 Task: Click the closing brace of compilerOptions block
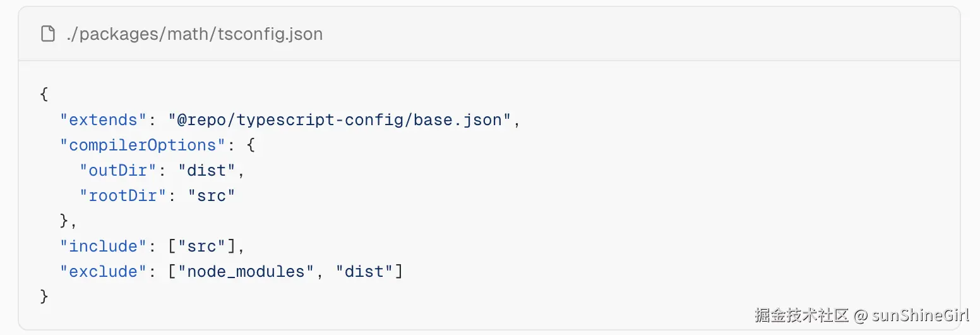pos(64,221)
